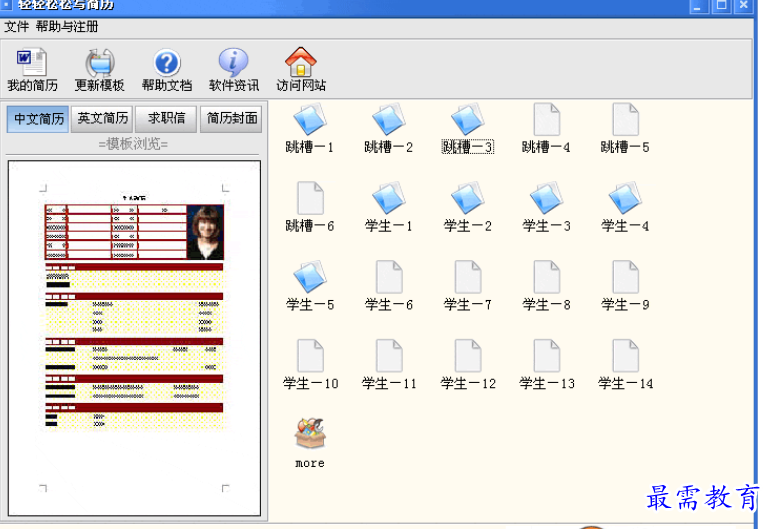Image resolution: width=768 pixels, height=529 pixels.
Task: Select the 学生-10 template icon
Action: tap(310, 356)
